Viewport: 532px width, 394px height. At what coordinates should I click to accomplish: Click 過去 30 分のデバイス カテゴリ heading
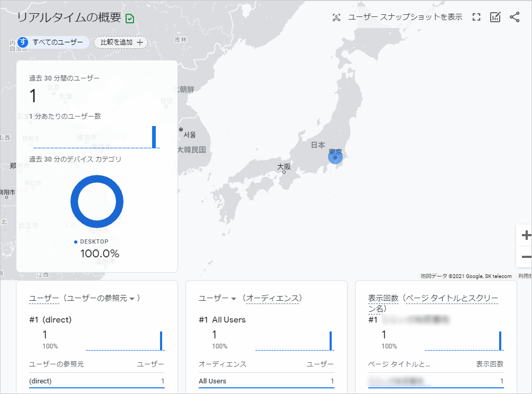(75, 159)
